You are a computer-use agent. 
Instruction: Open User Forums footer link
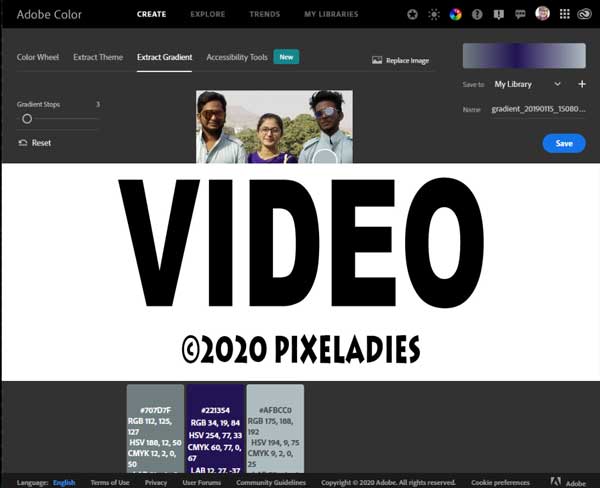202,483
